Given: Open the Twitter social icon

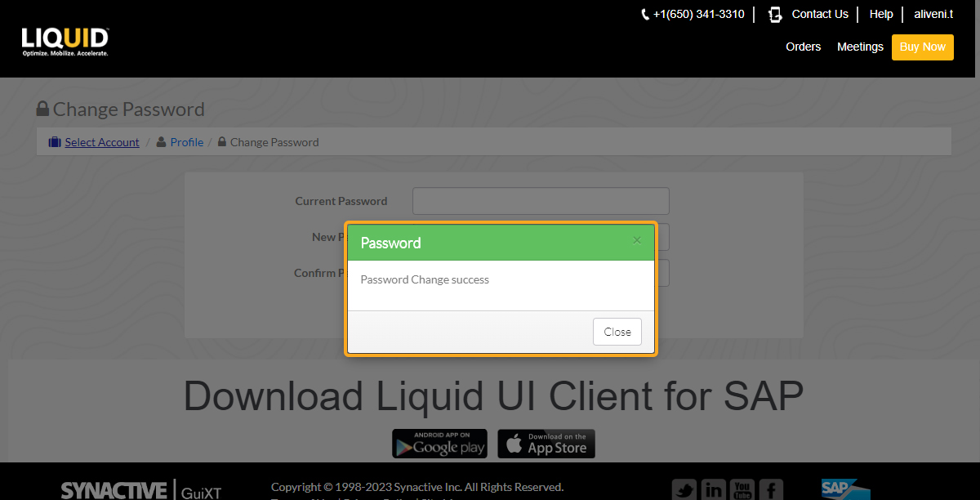Looking at the screenshot, I should tap(684, 490).
